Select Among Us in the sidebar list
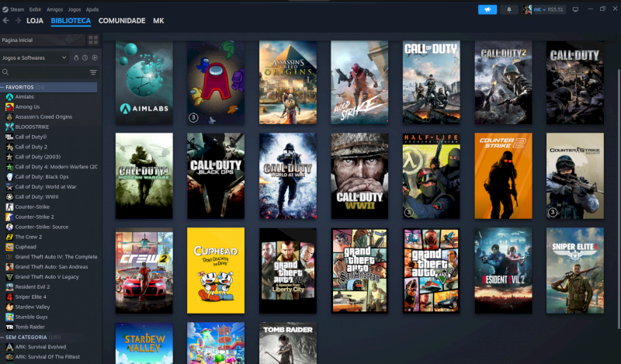 click(27, 107)
